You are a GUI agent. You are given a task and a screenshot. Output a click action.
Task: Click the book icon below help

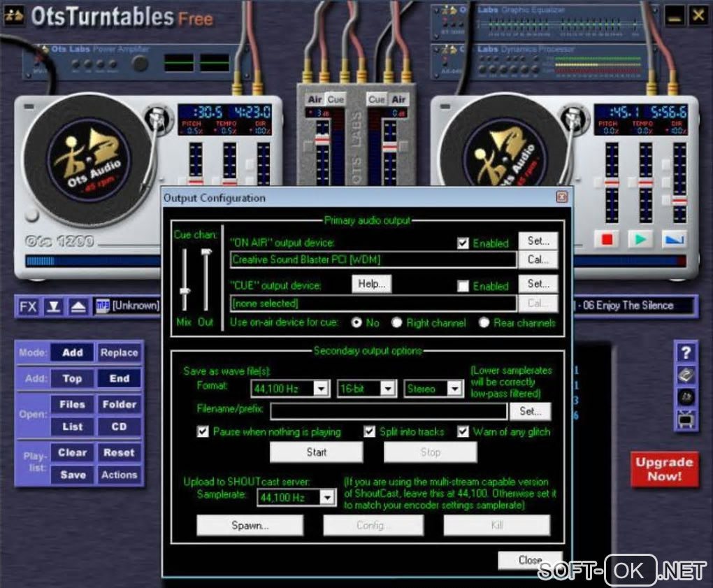(686, 375)
